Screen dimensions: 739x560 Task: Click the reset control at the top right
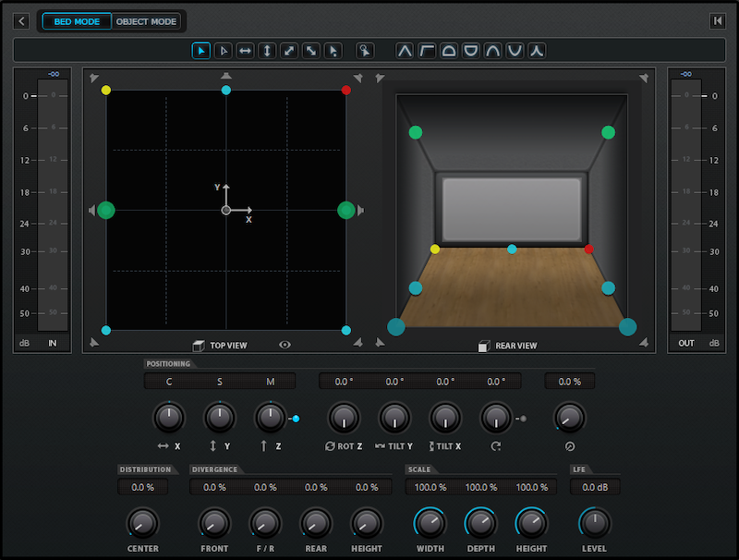tap(718, 20)
